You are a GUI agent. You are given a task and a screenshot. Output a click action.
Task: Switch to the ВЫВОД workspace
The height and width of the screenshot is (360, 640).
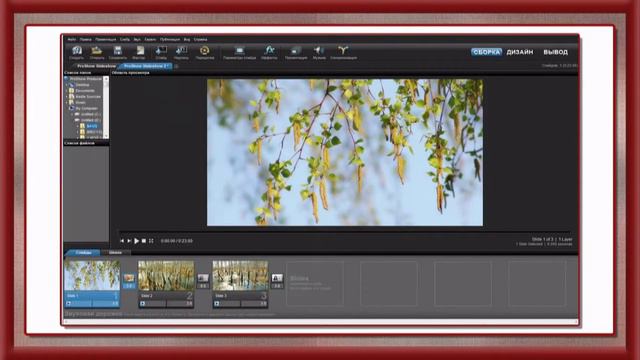[556, 52]
